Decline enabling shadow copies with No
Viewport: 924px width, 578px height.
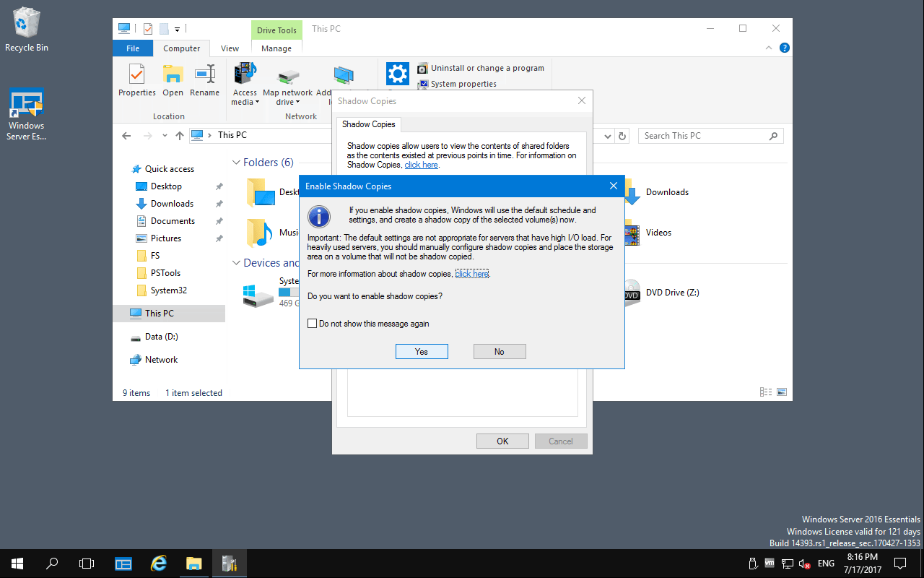click(500, 352)
